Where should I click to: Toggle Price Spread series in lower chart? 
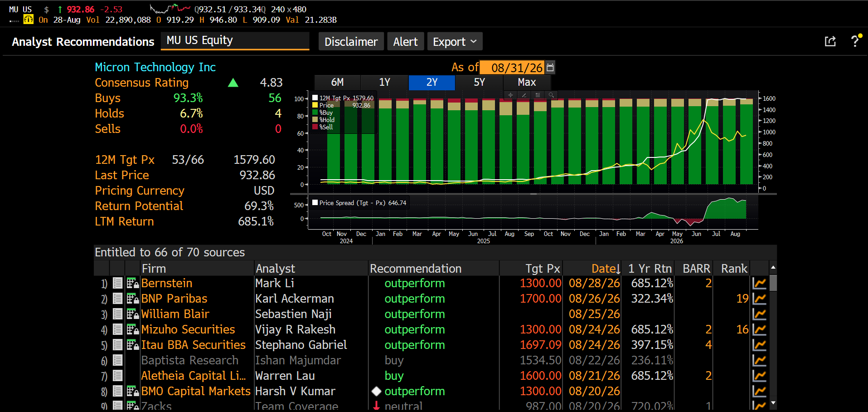[x=359, y=203]
